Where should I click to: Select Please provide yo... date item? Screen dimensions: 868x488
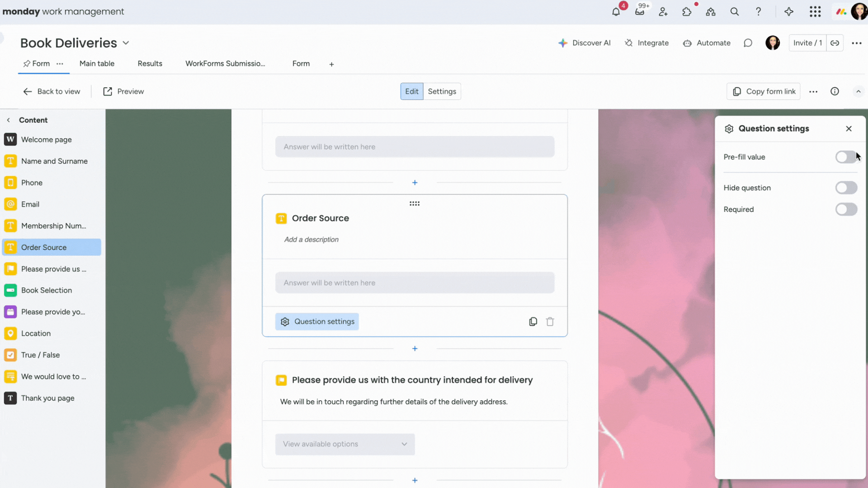52,312
